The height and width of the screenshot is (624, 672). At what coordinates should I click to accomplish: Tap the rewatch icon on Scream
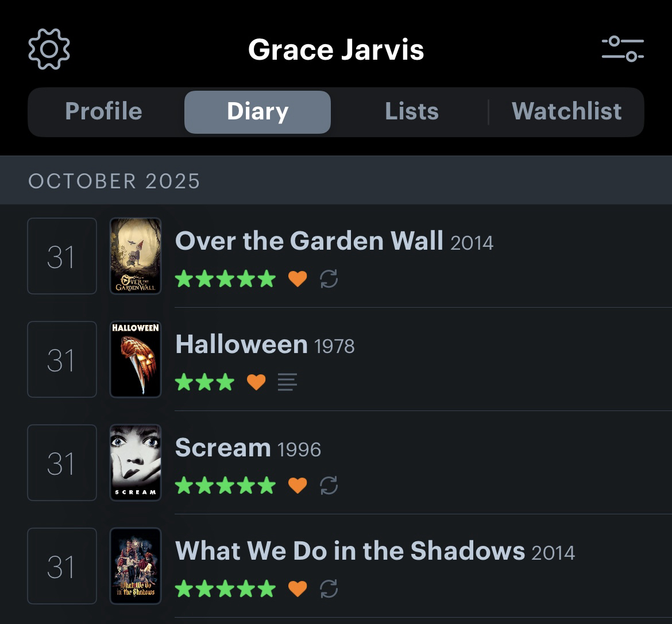pyautogui.click(x=329, y=486)
